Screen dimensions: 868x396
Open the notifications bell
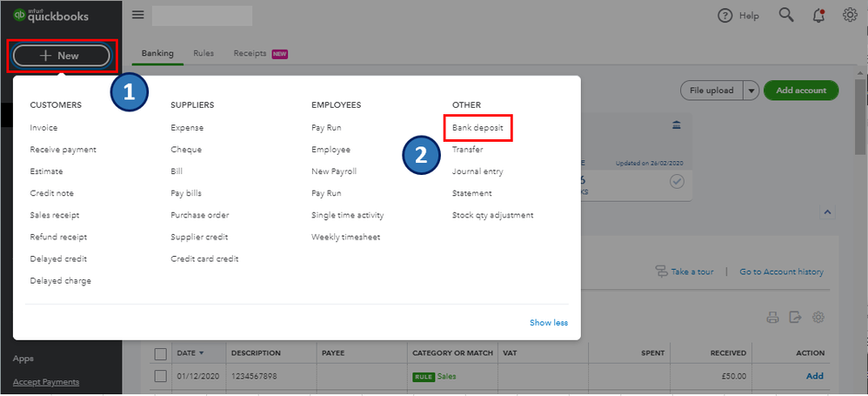[818, 15]
